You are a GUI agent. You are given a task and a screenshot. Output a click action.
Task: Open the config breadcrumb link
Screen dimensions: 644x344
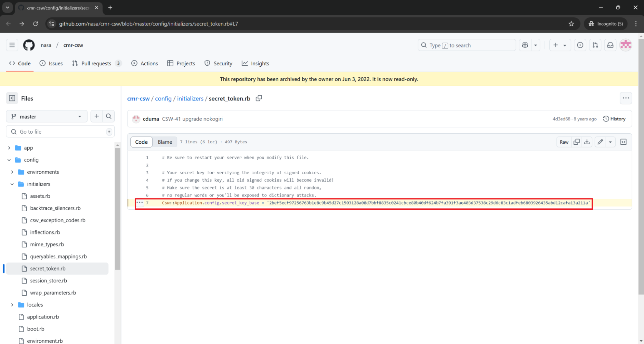coord(163,99)
